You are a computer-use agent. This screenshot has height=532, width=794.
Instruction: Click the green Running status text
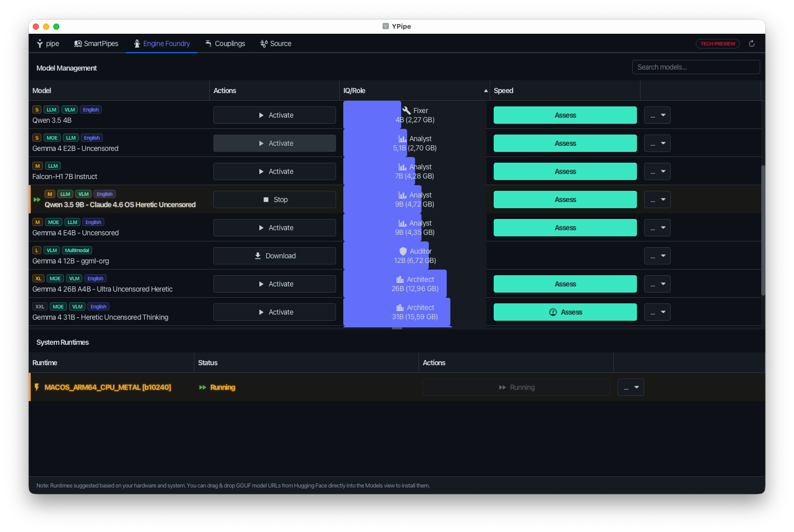[x=223, y=387]
